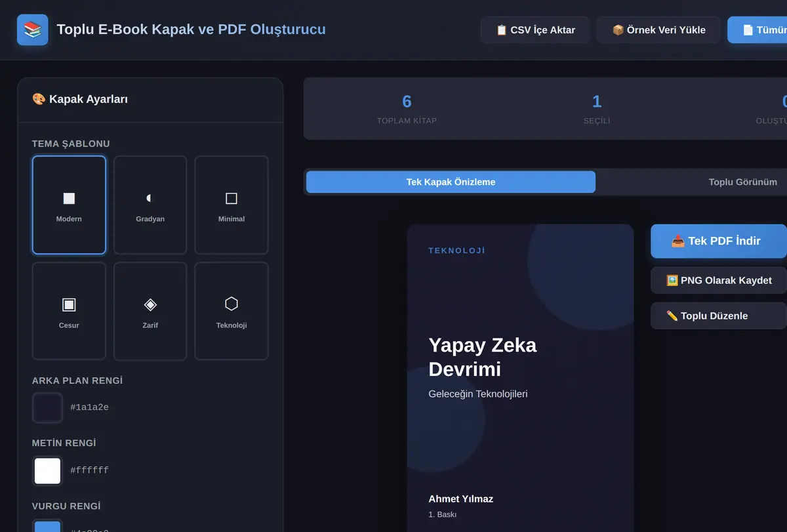The image size is (787, 532).
Task: Click the 1. Baskı edition text
Action: [x=442, y=514]
